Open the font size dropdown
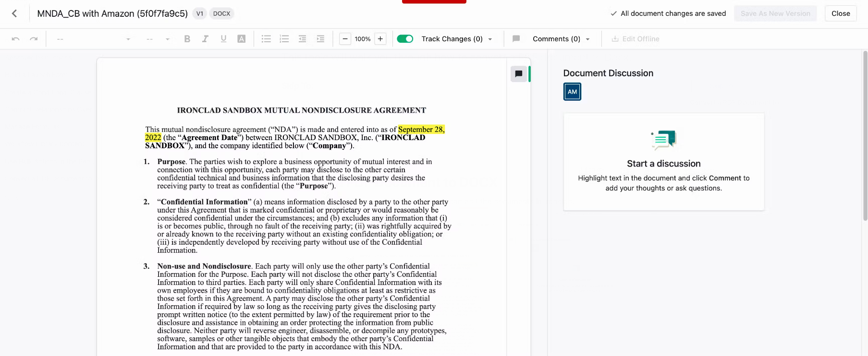868x356 pixels. (158, 39)
